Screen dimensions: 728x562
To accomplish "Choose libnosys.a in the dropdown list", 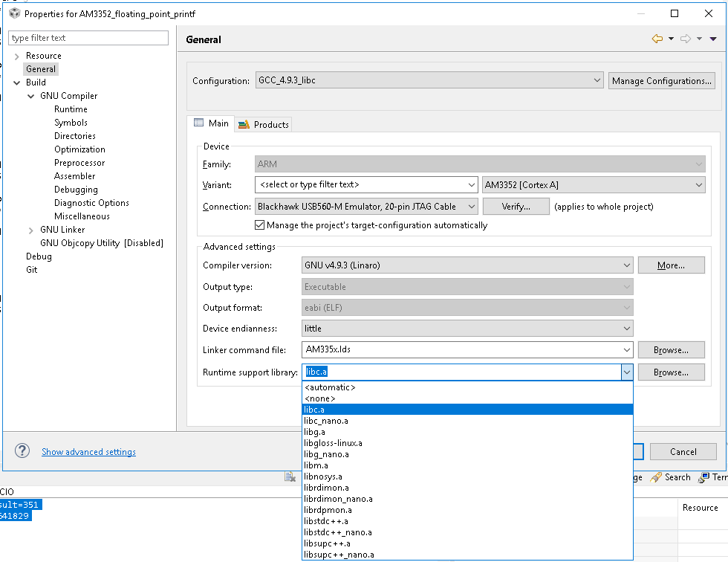I will click(x=322, y=477).
